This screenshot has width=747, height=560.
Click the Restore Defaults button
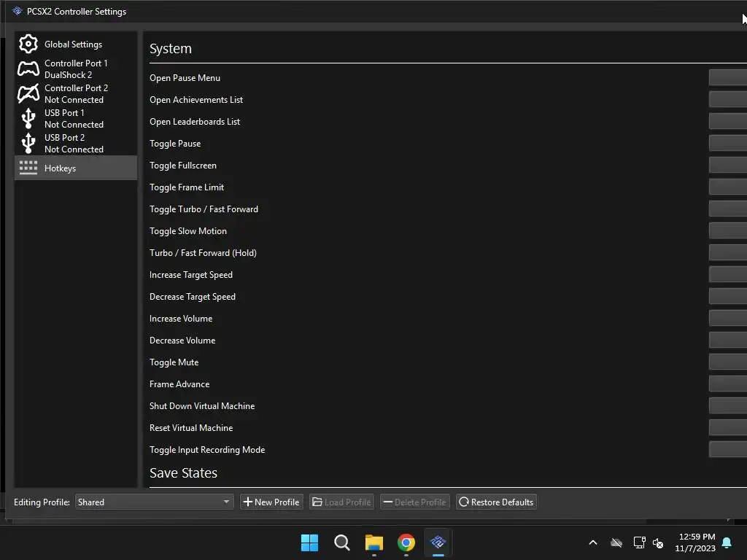click(496, 502)
